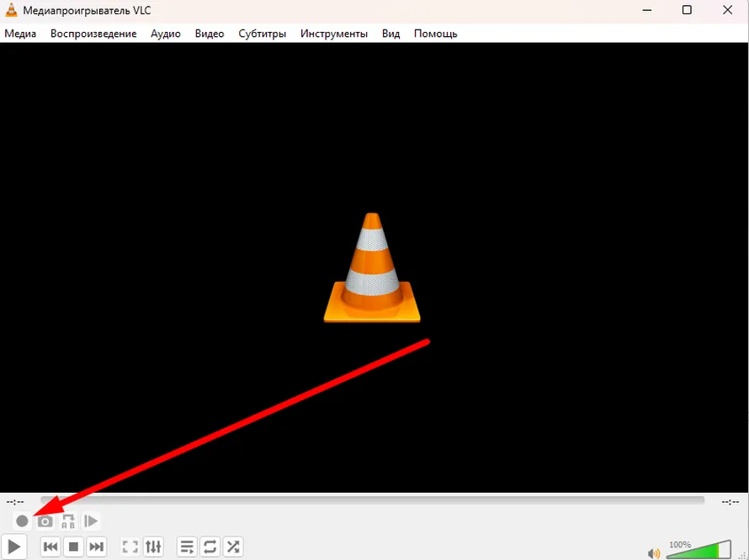Maximize the VLC window

point(687,10)
